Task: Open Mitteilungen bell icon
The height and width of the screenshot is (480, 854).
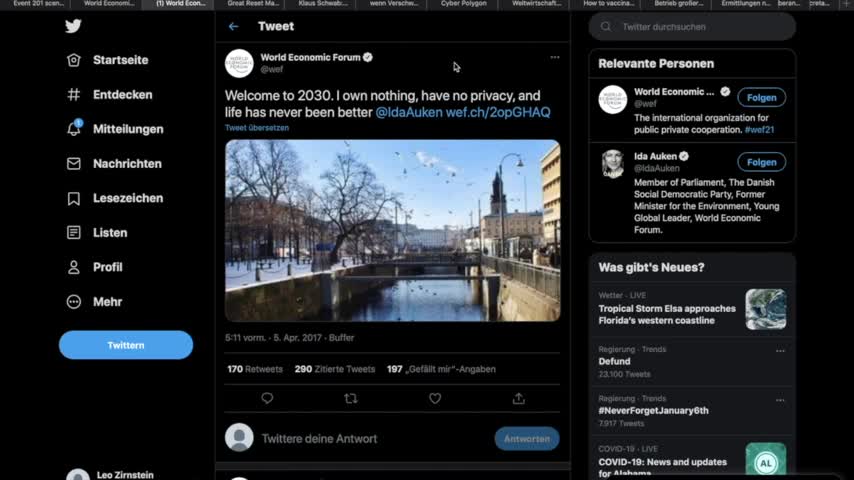Action: [x=74, y=129]
